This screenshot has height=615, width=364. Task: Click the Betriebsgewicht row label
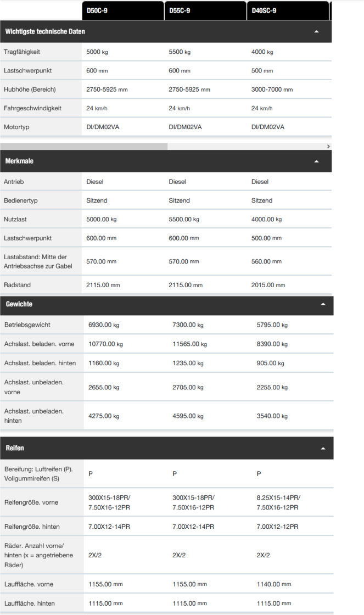tap(27, 325)
